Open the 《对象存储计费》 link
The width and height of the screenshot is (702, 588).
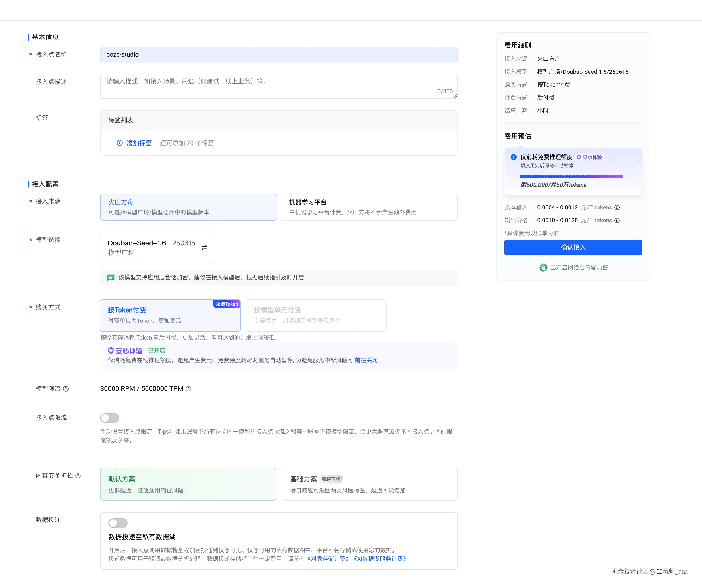pyautogui.click(x=328, y=559)
